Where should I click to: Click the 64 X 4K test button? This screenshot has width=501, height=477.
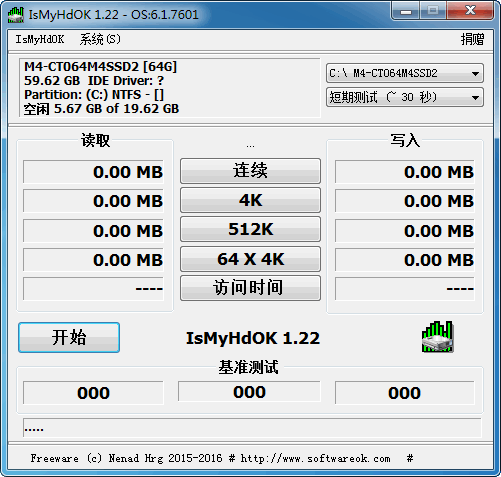click(250, 259)
